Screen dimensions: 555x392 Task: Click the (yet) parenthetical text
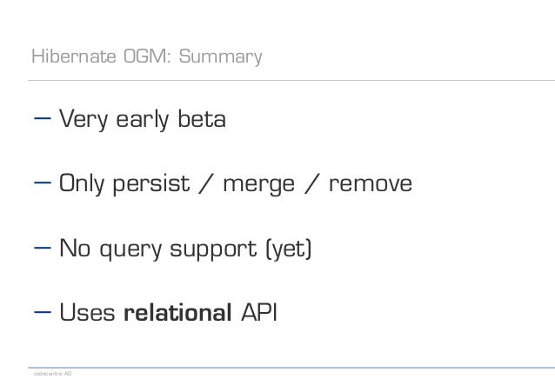tap(289, 249)
